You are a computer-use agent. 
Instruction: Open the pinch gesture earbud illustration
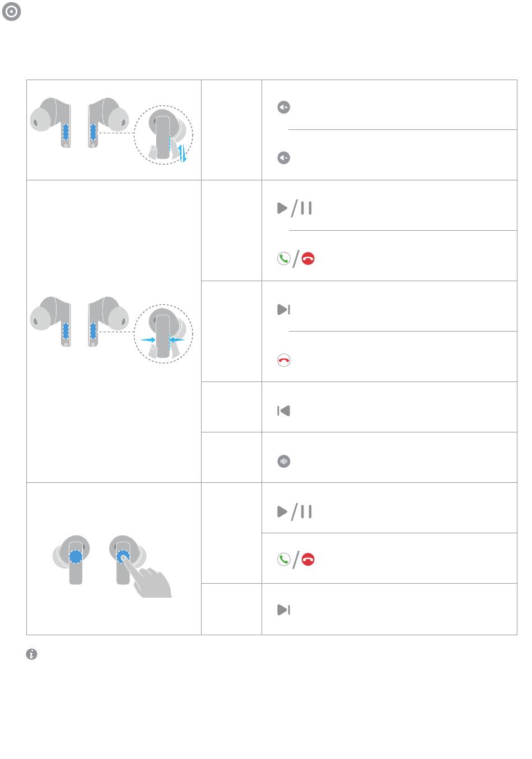[111, 331]
